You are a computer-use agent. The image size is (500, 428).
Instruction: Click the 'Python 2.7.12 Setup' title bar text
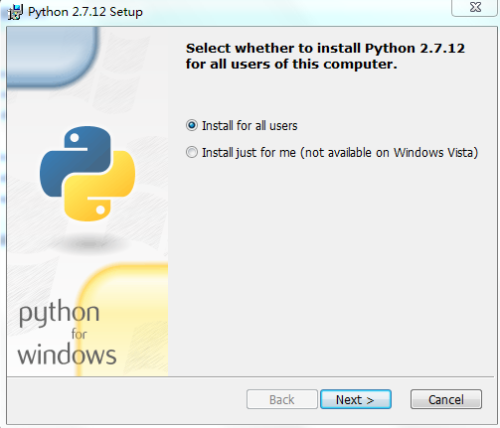[85, 12]
